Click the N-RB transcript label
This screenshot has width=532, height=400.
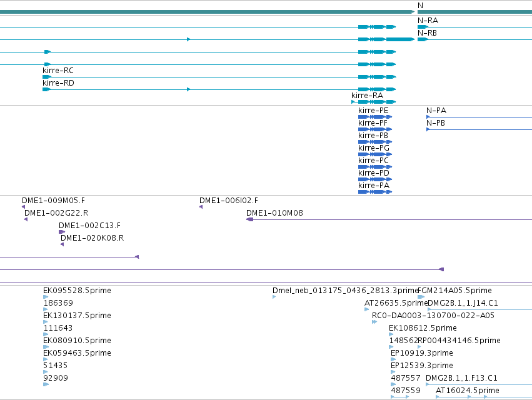(x=427, y=33)
